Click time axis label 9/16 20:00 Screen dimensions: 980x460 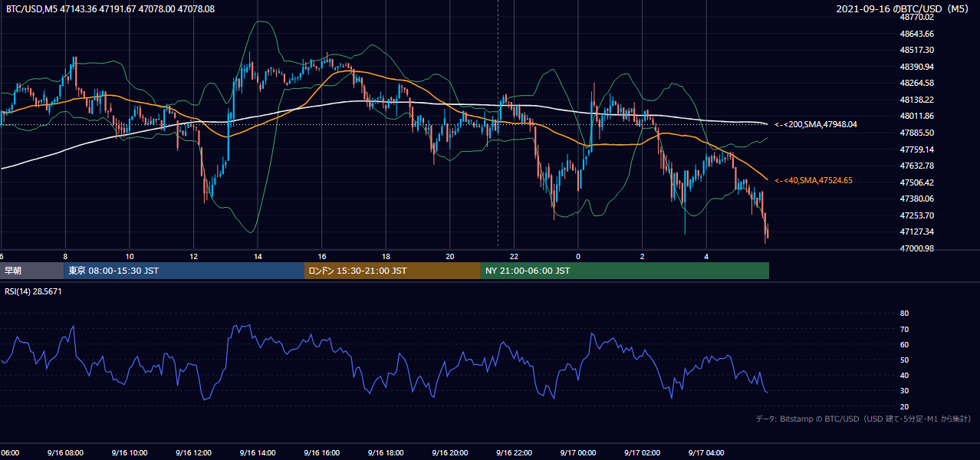pyautogui.click(x=450, y=453)
